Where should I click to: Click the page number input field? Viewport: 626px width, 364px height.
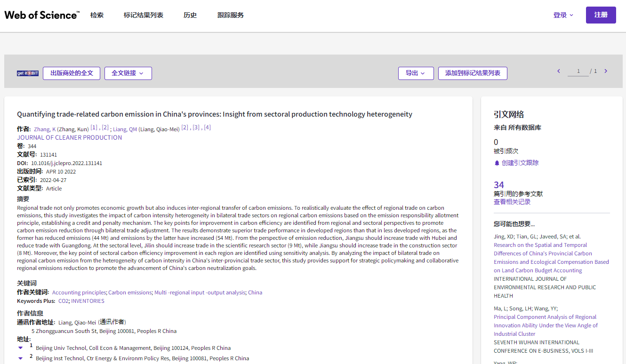tap(578, 71)
